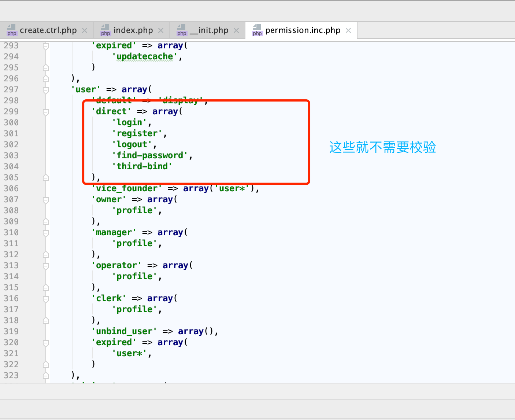The width and height of the screenshot is (515, 420).
Task: Collapse the 'direct' array at line 299
Action: [x=46, y=112]
